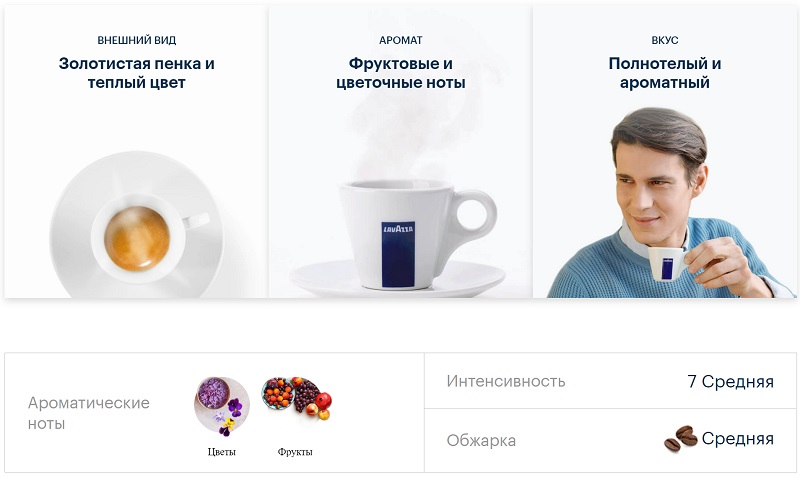Click the 'Интенсивность' row label
Image resolution: width=800 pixels, height=477 pixels.
(506, 381)
